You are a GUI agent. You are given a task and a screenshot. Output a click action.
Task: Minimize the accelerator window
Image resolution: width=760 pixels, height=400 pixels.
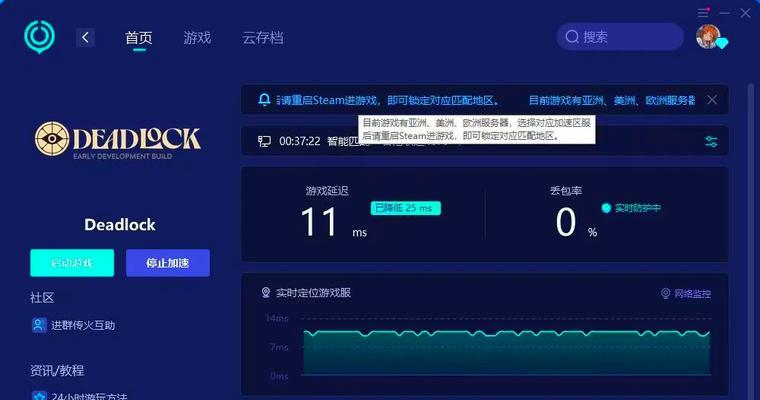pyautogui.click(x=725, y=13)
